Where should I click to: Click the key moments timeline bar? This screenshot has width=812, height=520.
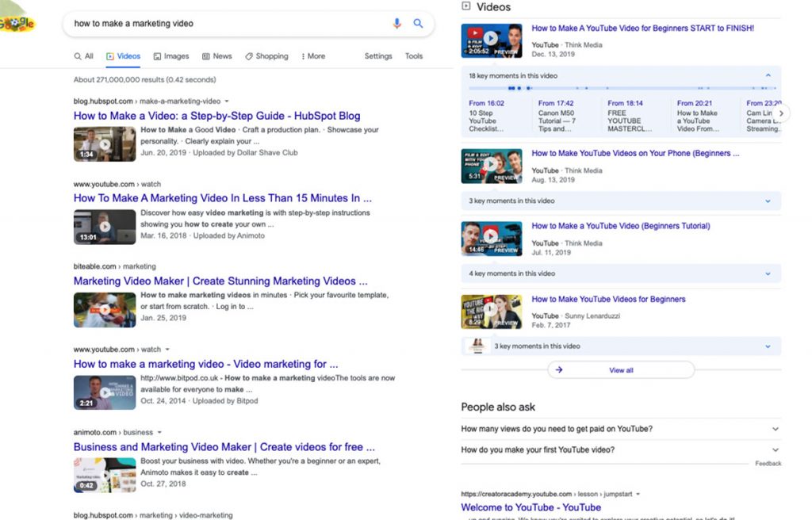coord(623,88)
